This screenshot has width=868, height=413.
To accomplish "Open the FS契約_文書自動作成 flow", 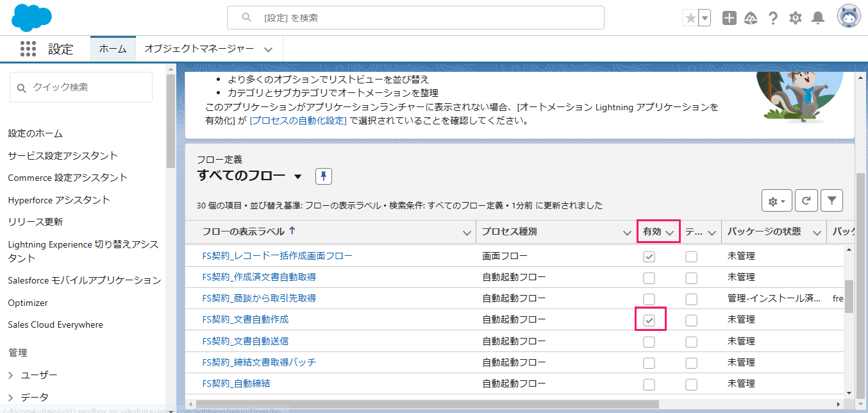I will click(246, 319).
